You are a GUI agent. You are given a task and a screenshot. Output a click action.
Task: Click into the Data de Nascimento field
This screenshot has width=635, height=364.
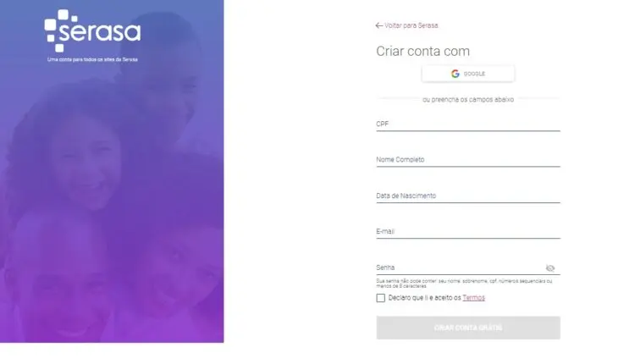click(467, 196)
